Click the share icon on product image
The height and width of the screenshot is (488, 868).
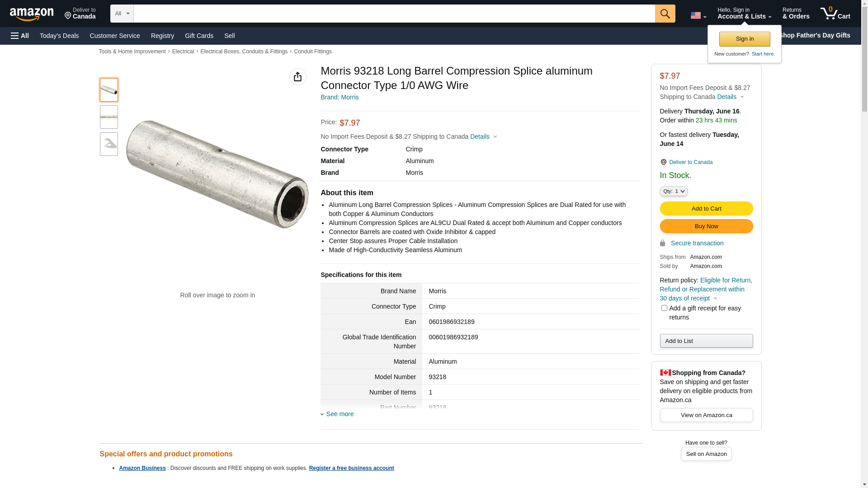[297, 77]
